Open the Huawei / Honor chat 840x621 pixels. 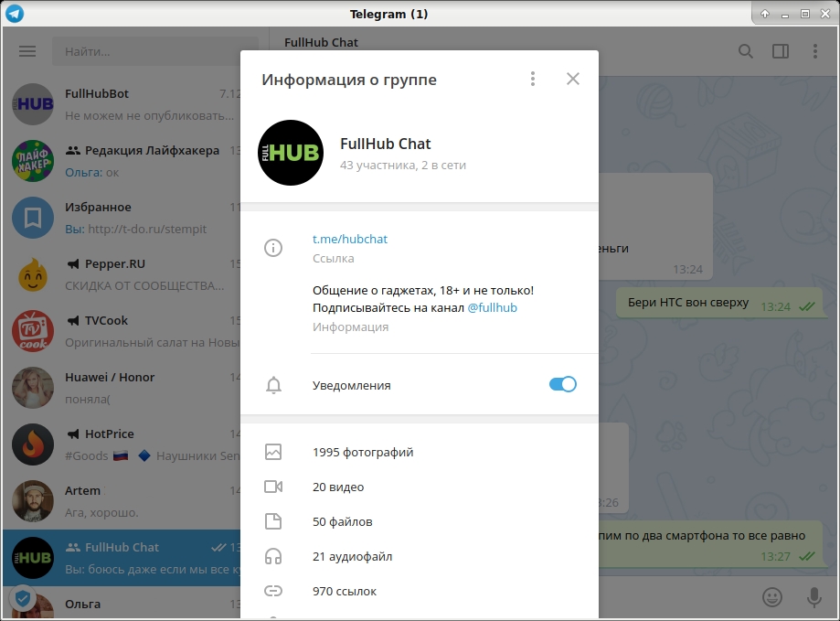pos(122,388)
